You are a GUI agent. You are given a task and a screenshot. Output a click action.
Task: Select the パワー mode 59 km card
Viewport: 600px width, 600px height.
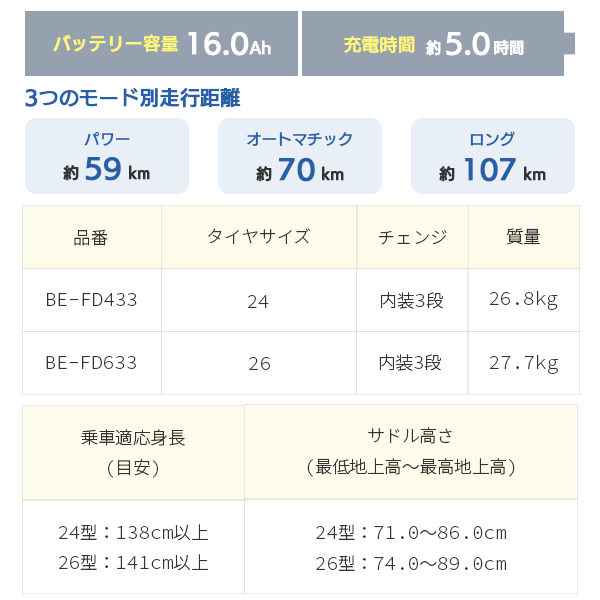click(x=107, y=156)
